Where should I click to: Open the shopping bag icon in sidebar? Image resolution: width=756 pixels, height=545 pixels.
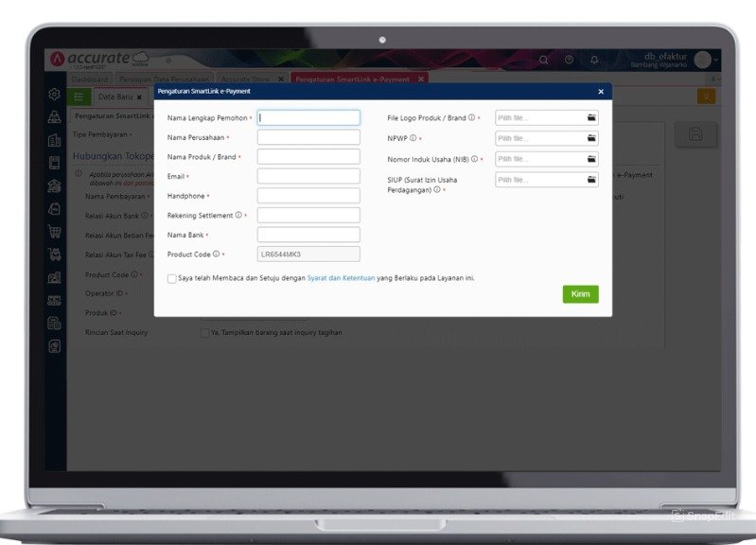pyautogui.click(x=55, y=208)
